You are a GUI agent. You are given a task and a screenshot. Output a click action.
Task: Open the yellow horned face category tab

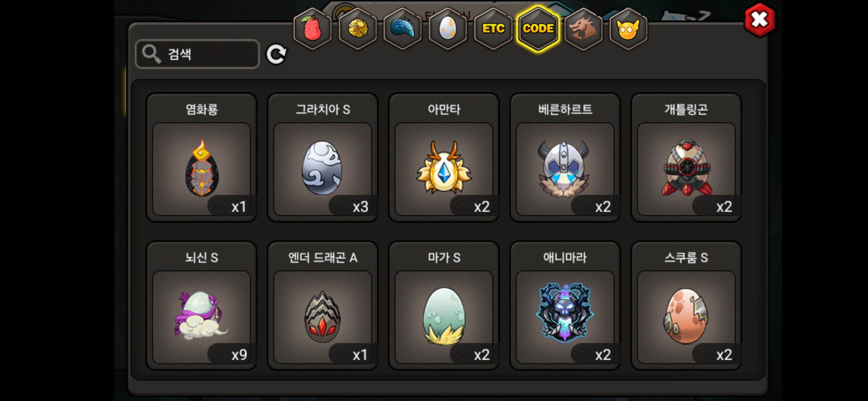(x=628, y=29)
